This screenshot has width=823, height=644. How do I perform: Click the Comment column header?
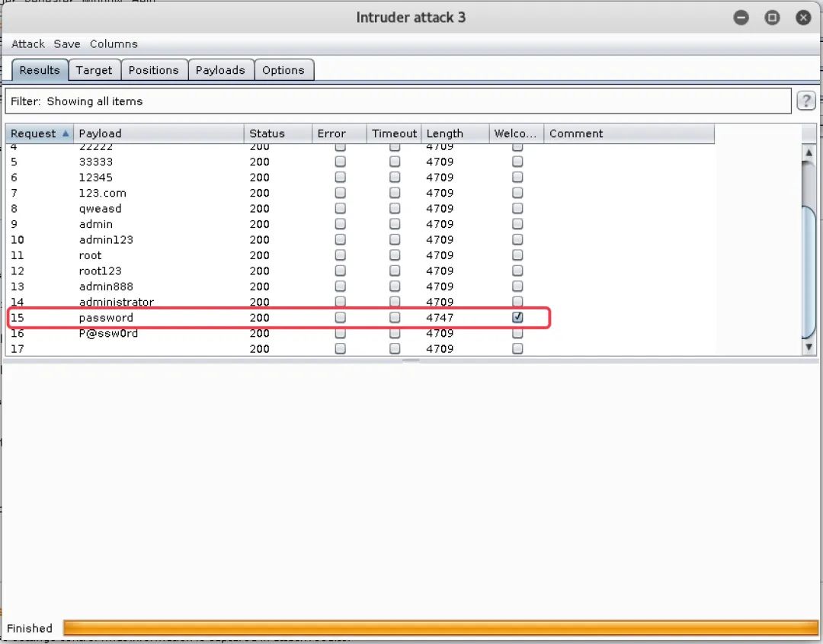[x=629, y=133]
